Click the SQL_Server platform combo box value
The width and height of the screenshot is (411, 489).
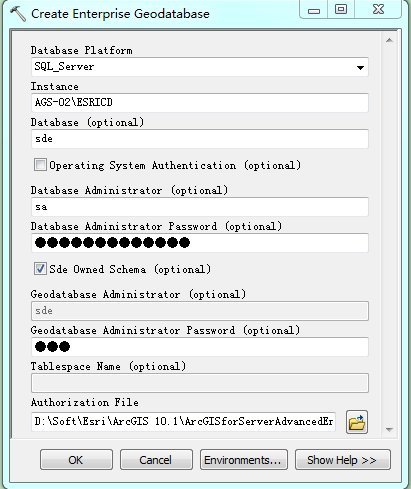(x=200, y=67)
